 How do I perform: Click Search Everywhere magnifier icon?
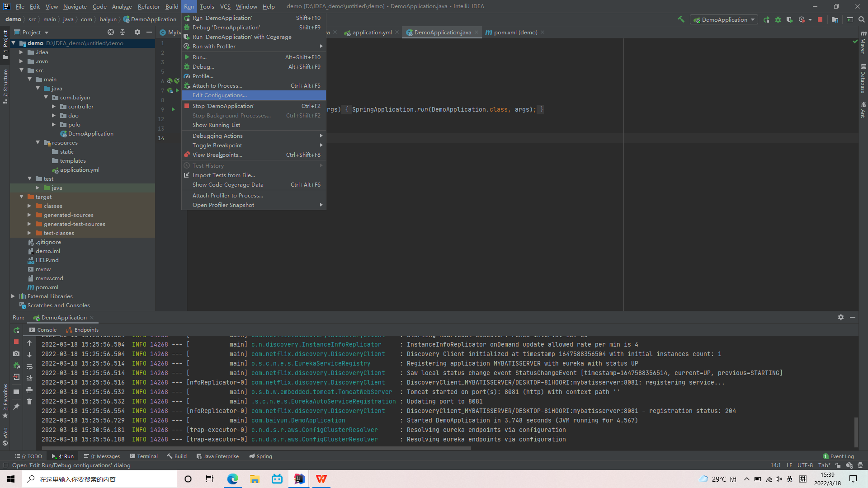[862, 19]
